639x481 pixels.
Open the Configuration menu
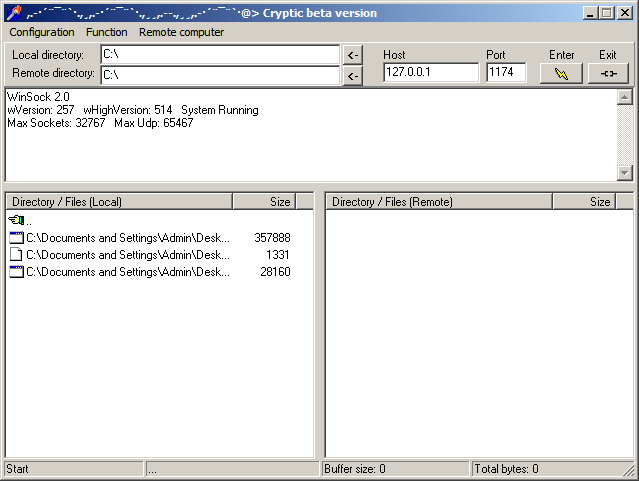pos(42,32)
